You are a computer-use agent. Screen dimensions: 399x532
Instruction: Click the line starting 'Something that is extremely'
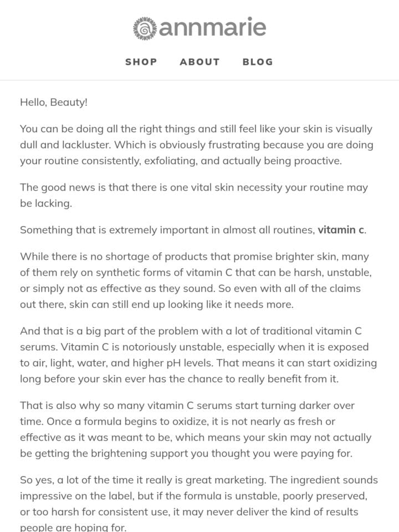193,229
